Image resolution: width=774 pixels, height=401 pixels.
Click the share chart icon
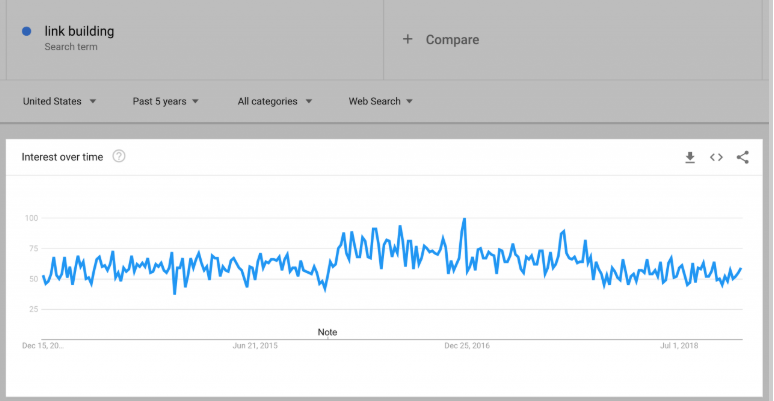pyautogui.click(x=742, y=157)
